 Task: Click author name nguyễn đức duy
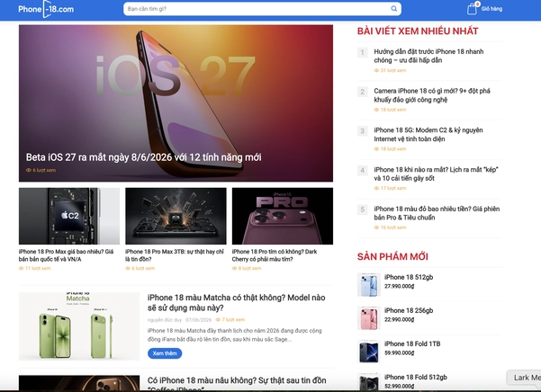click(x=165, y=320)
